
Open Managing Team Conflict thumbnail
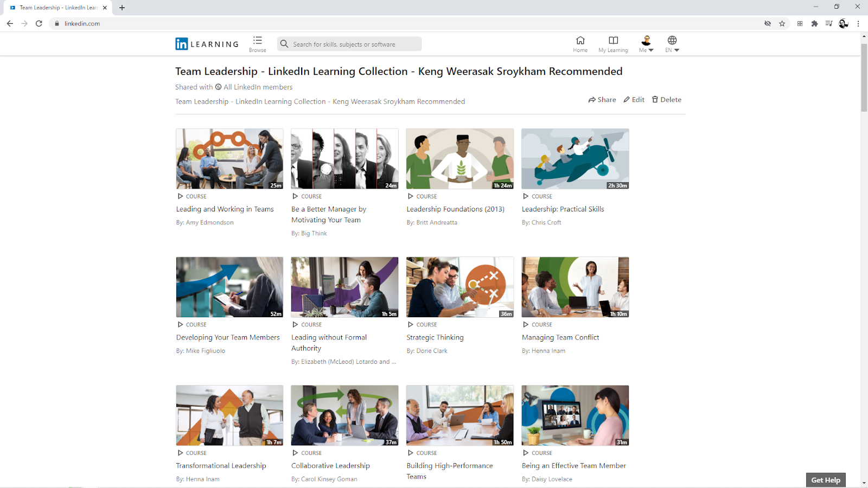(575, 287)
